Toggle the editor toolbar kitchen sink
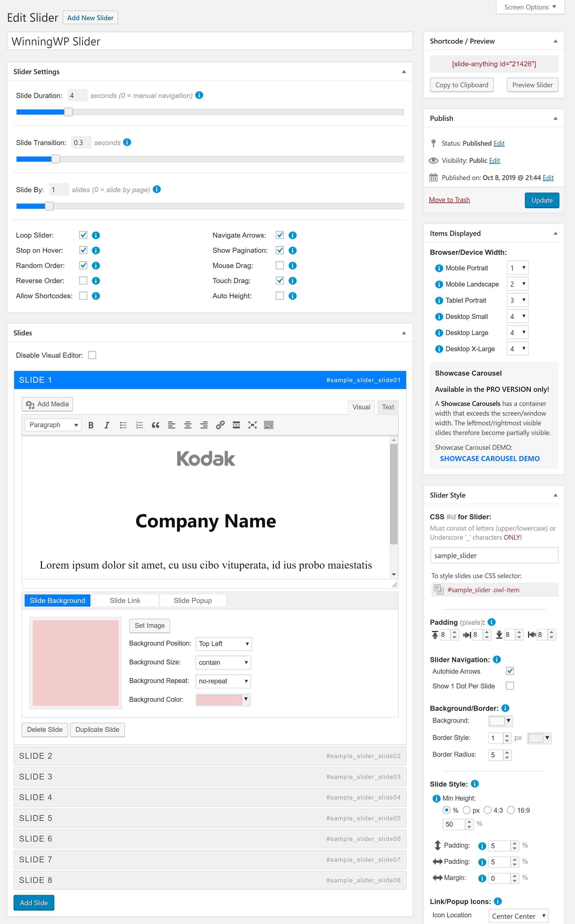This screenshot has width=575, height=924. point(269,425)
